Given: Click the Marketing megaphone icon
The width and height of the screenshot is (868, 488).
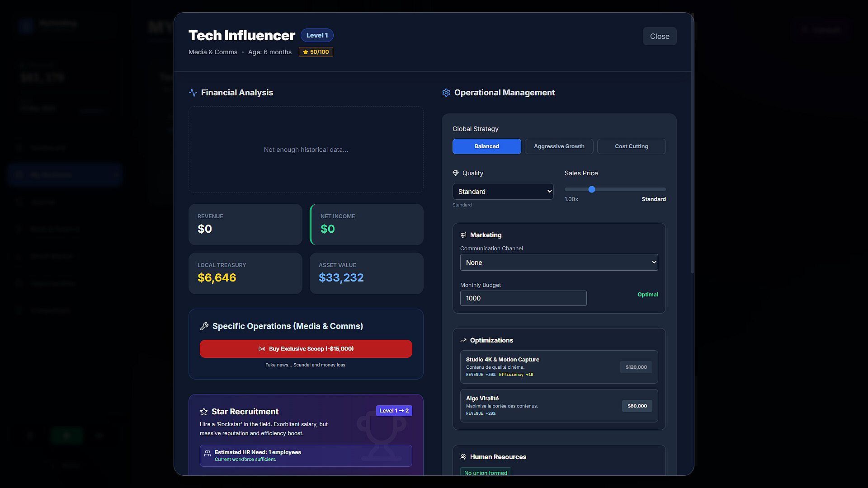Looking at the screenshot, I should click(463, 235).
